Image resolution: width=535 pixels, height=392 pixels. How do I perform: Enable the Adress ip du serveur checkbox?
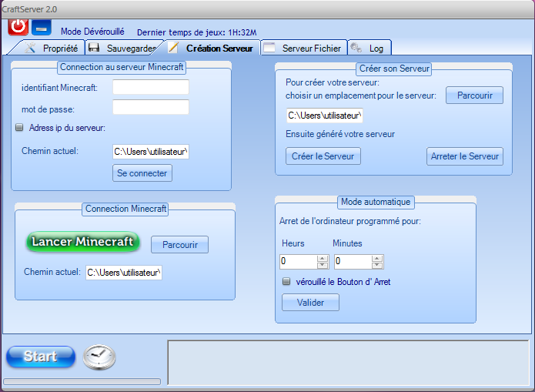click(19, 127)
